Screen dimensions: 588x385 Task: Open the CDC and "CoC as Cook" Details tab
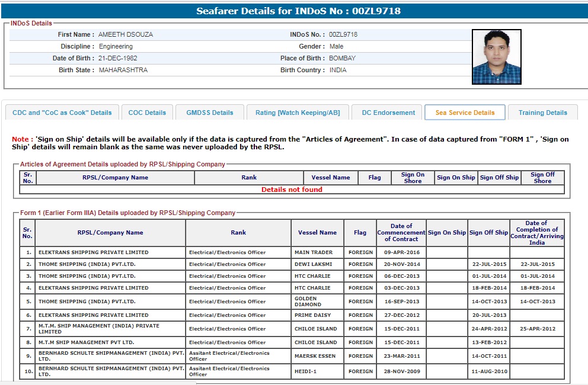[x=62, y=113]
